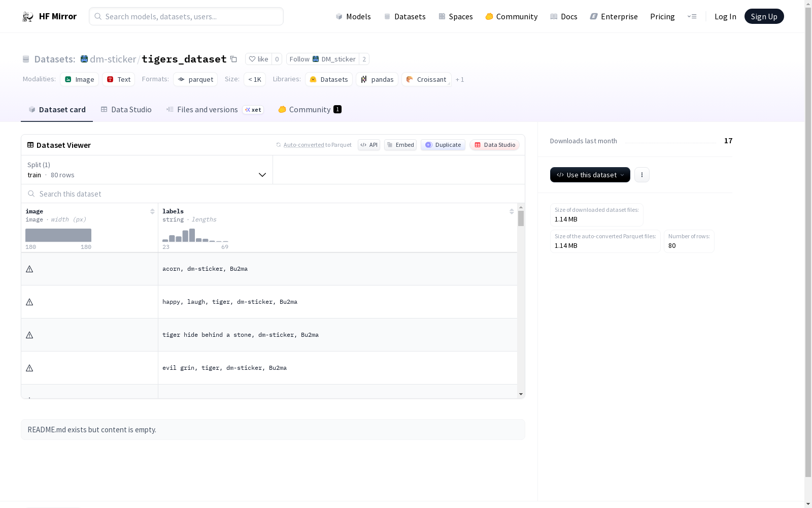Select the pandas library tag
The image size is (812, 508).
[377, 79]
